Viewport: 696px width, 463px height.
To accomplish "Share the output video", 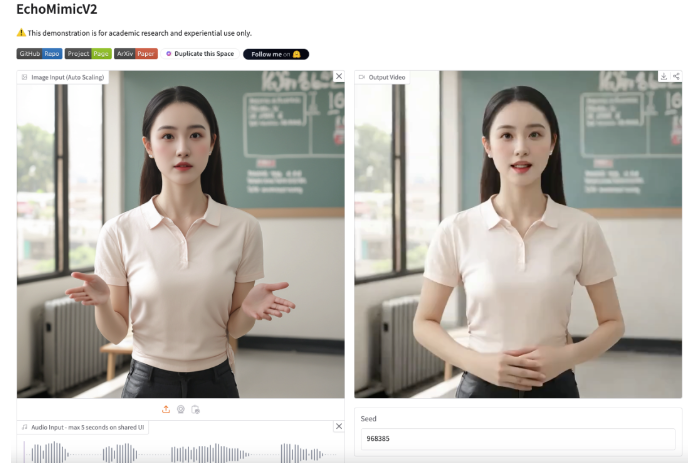I will pyautogui.click(x=676, y=76).
